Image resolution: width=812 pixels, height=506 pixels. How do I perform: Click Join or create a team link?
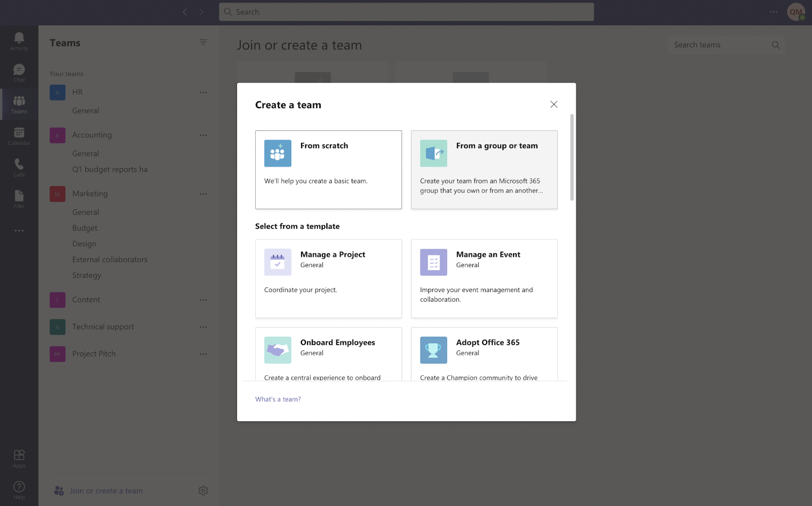106,491
